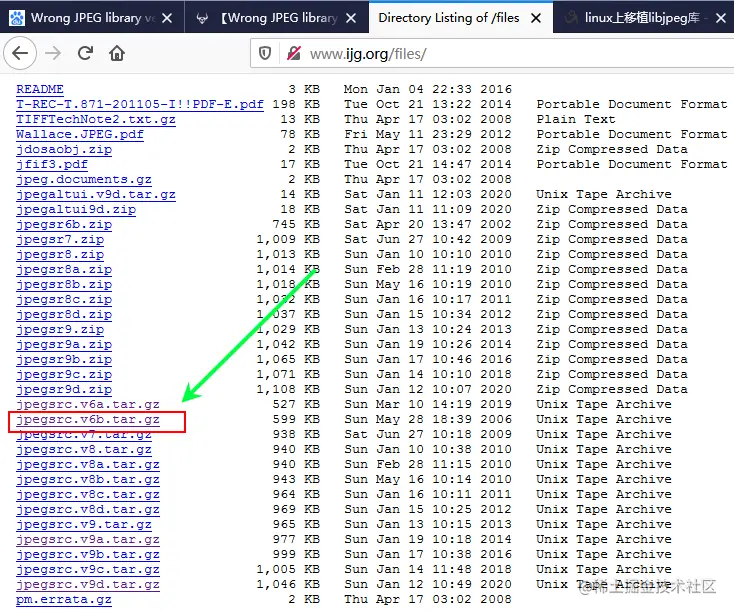Screen dimensions: 734x613
Task: Download jpeg.documents.gz
Action: coord(84,179)
